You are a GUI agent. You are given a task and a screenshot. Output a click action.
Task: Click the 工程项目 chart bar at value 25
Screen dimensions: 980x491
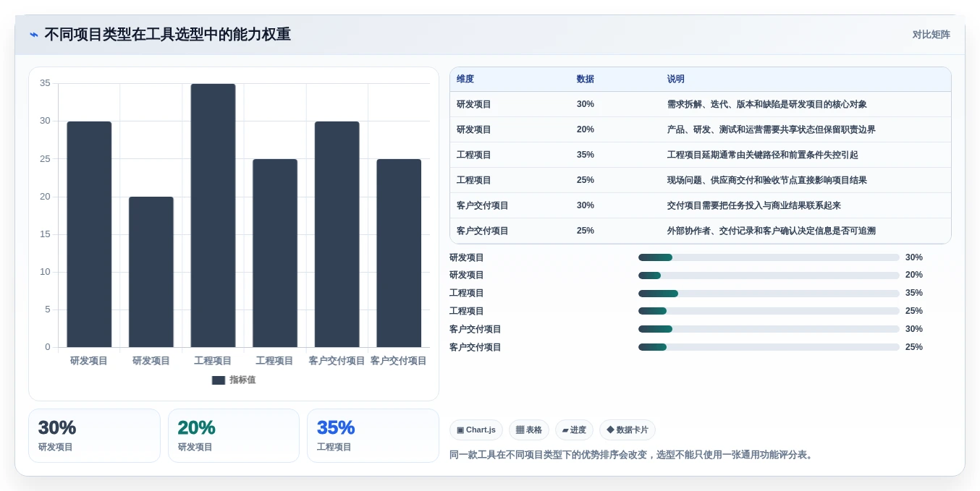pyautogui.click(x=275, y=253)
